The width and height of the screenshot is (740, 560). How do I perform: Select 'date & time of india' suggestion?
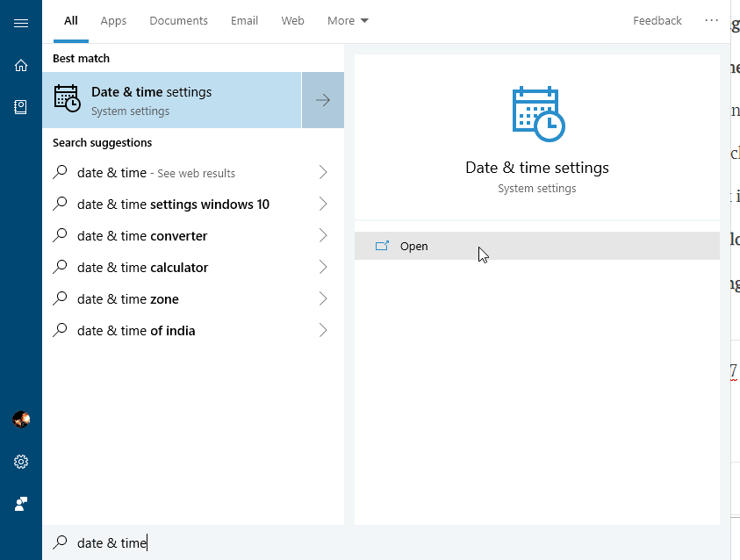pos(193,330)
